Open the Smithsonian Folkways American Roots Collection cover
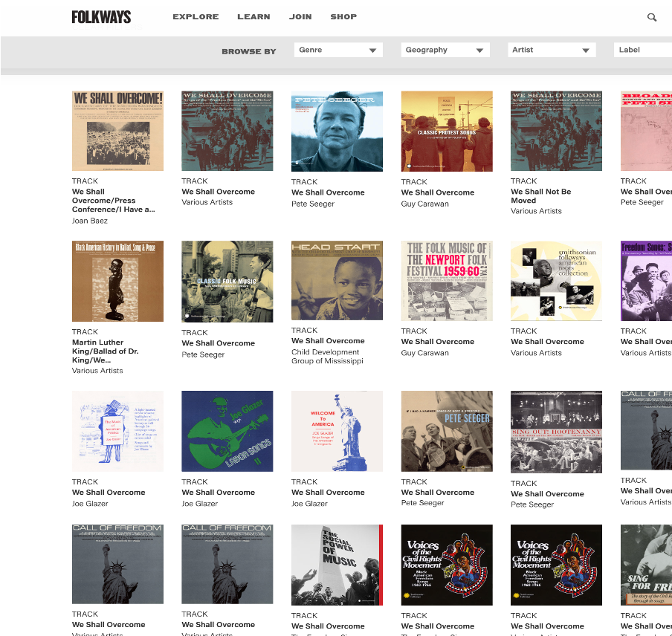Image resolution: width=672 pixels, height=636 pixels. click(556, 281)
